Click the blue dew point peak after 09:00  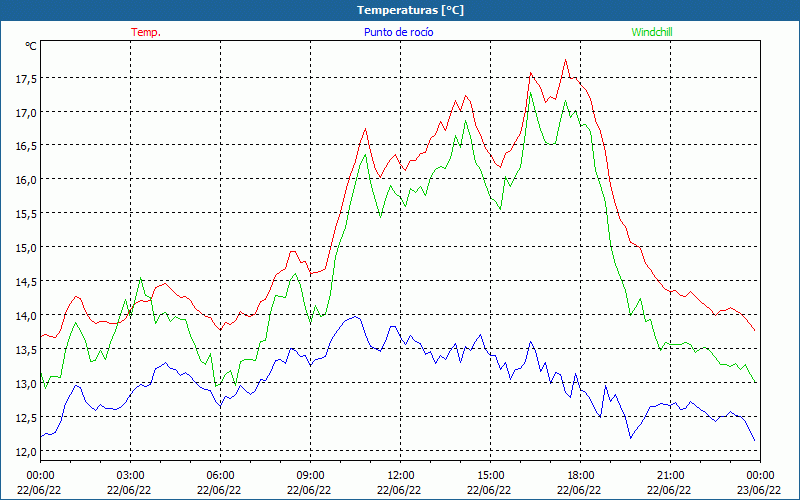(x=356, y=317)
